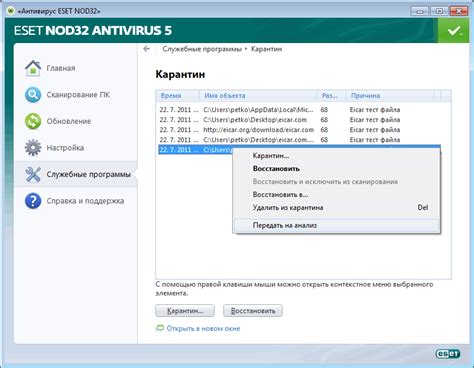
Task: Click the Карантин... button below list
Action: pyautogui.click(x=185, y=311)
